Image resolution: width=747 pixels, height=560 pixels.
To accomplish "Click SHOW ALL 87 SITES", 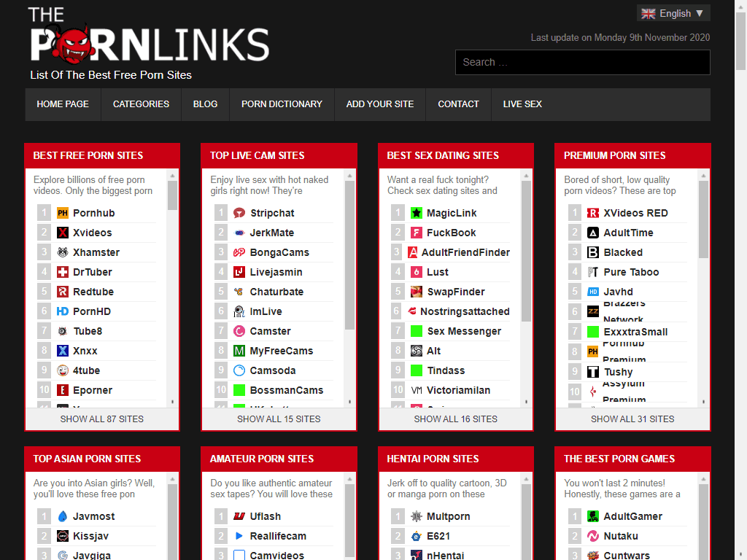I will click(102, 419).
